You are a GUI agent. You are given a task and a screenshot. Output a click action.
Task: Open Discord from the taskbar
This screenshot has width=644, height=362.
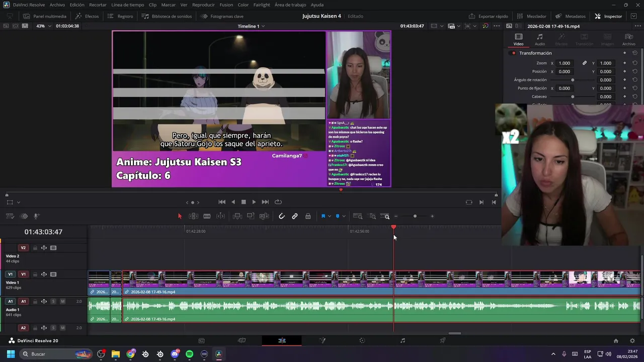point(175,354)
